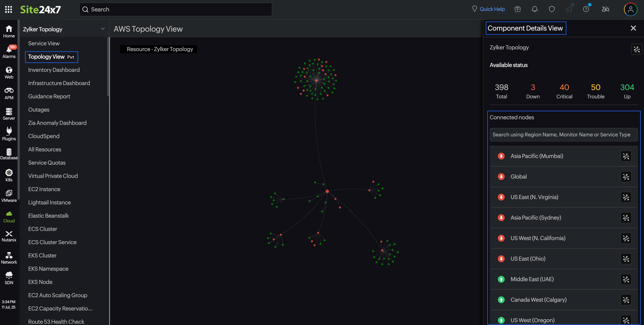Select the Global connected node
Screen dimensions: 644x325
519,177
